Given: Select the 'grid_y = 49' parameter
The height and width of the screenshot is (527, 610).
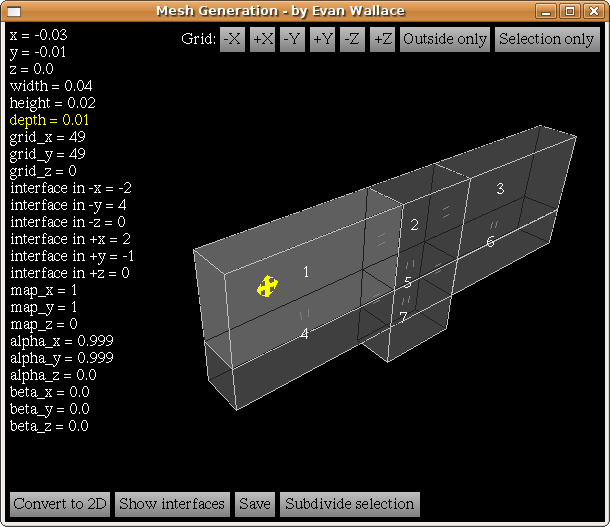Looking at the screenshot, I should 47,154.
